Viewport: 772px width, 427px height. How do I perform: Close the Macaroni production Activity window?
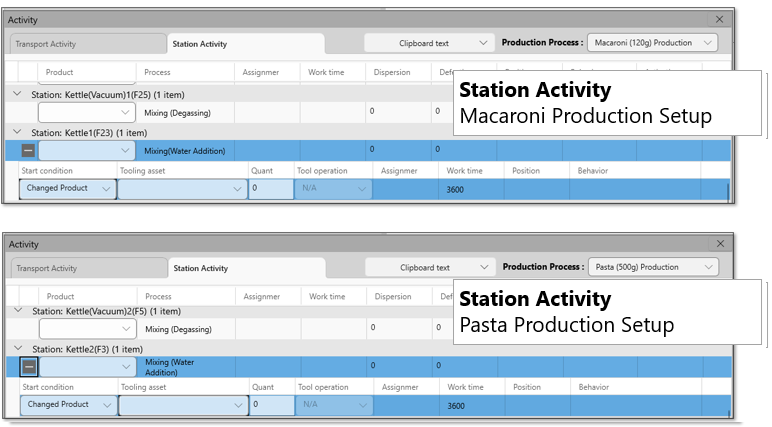point(719,19)
